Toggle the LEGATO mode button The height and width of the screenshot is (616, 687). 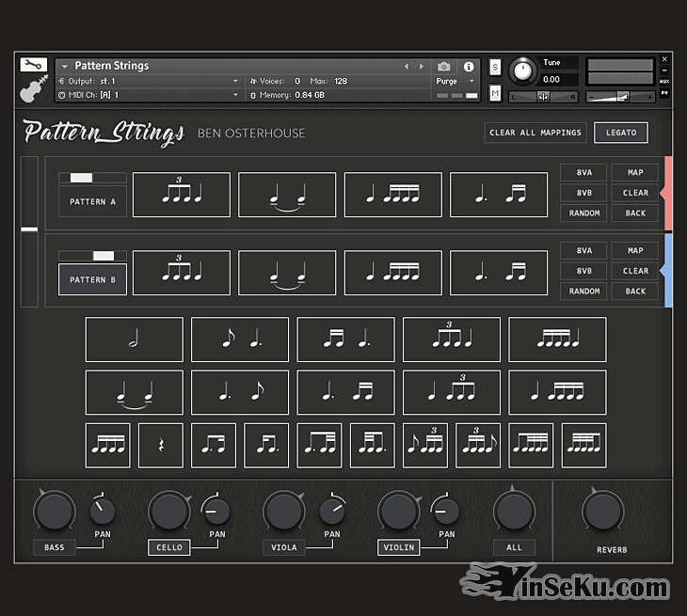(620, 133)
